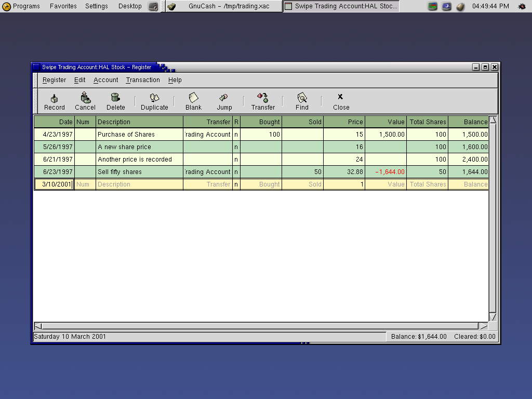Screen dimensions: 532x399
Task: Click the 2,400.00 balance cell
Action: click(x=469, y=159)
